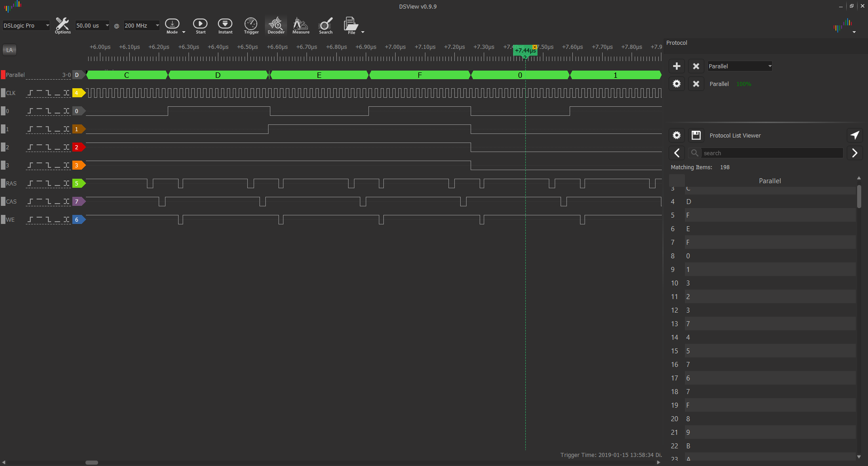Viewport: 868px width, 466px height.
Task: Add the protocol decoder with the plus icon
Action: pos(677,66)
